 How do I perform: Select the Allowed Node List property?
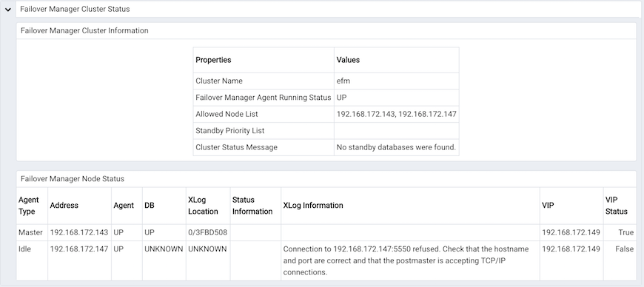coord(227,114)
